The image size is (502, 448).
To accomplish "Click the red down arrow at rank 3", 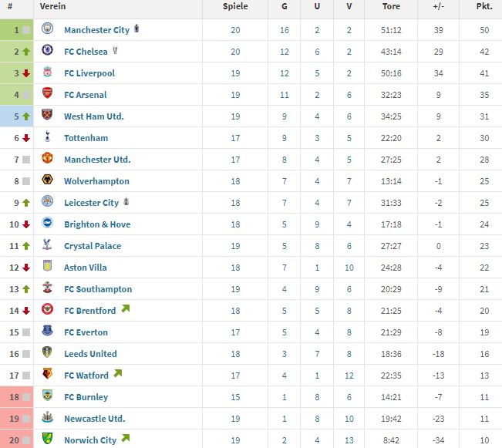I will (26, 73).
